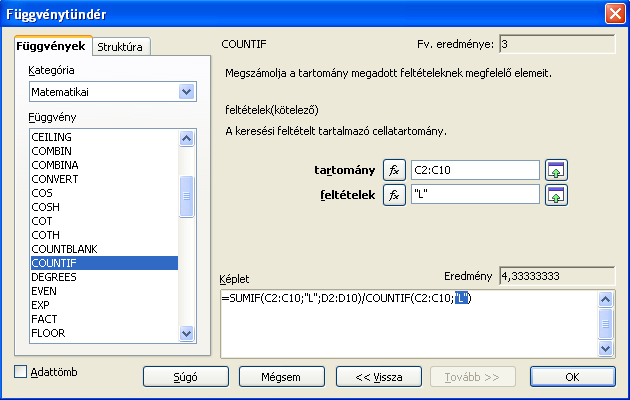Image resolution: width=630 pixels, height=400 pixels.
Task: Click shrink icon next to feltételek field
Action: (556, 195)
